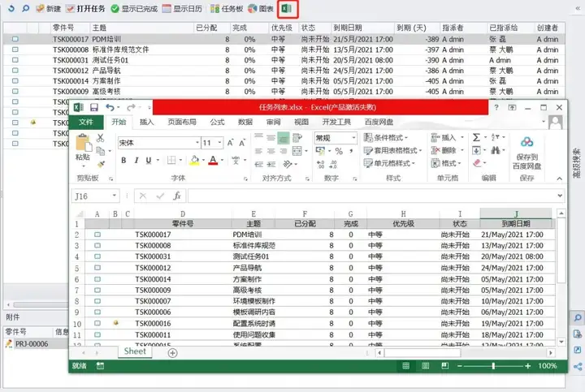Click the Decrease Font Size icon
The height and width of the screenshot is (392, 585).
pyautogui.click(x=242, y=143)
